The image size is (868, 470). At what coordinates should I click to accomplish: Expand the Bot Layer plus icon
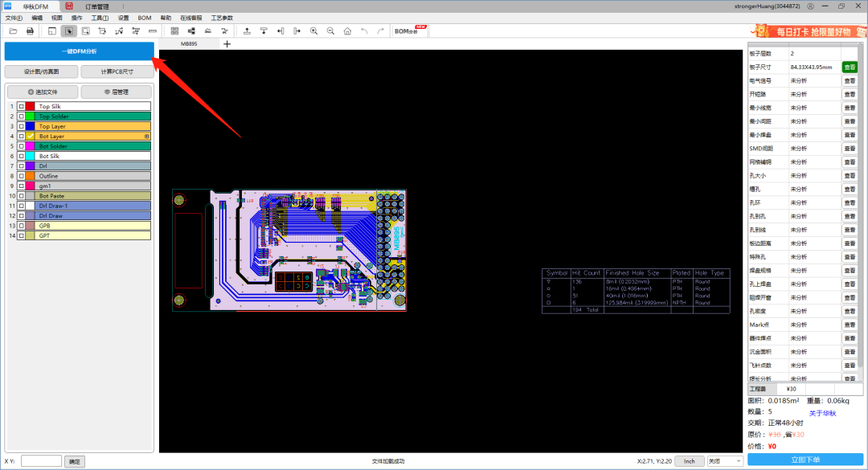(x=147, y=137)
